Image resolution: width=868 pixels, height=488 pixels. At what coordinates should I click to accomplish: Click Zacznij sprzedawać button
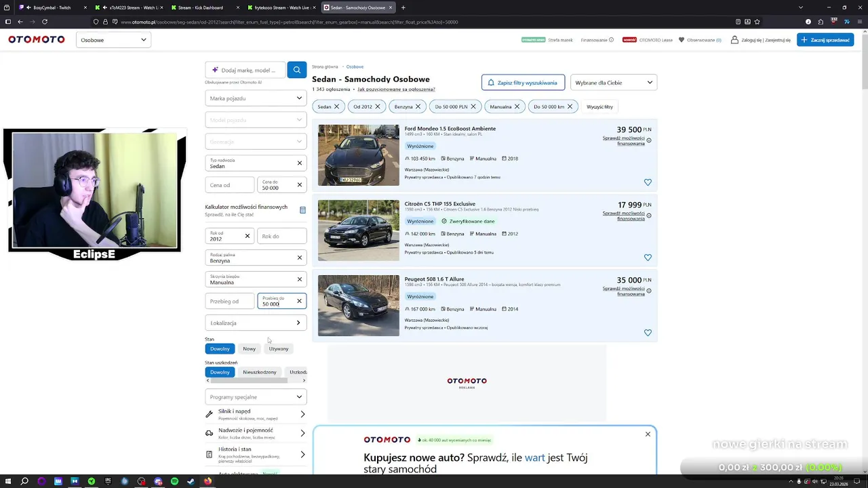[x=825, y=40]
